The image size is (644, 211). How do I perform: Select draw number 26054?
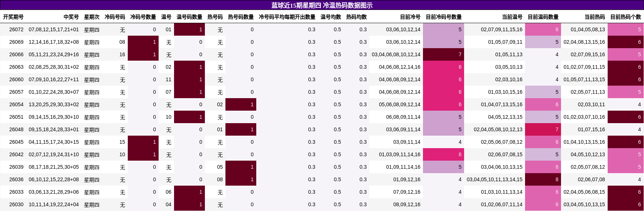16,104
